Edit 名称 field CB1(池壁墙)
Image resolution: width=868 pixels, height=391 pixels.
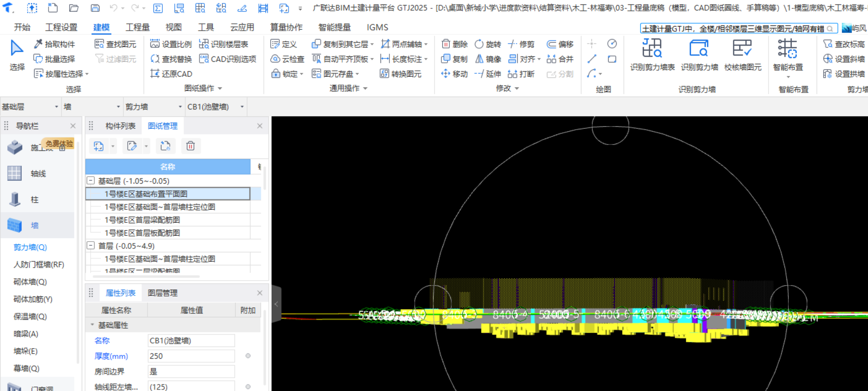pyautogui.click(x=191, y=341)
